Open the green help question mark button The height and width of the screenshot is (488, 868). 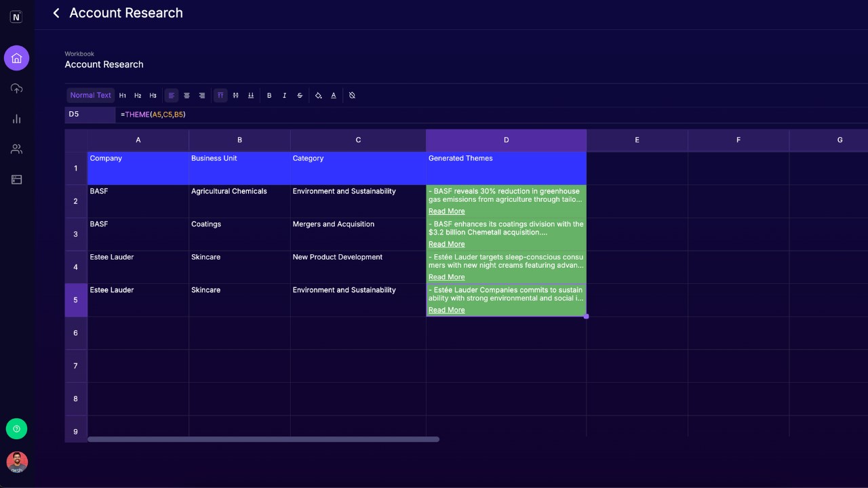click(x=17, y=428)
